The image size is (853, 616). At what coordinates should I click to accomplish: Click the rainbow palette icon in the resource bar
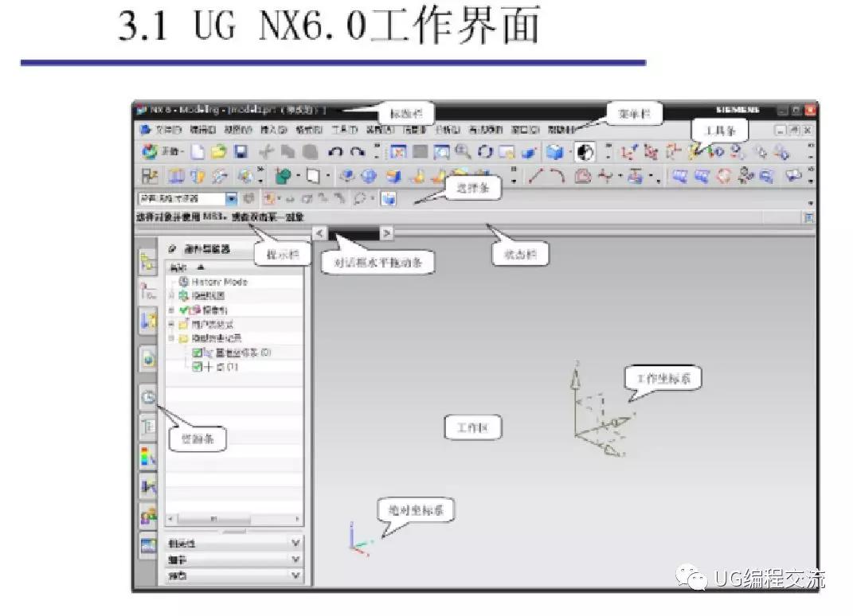point(148,455)
